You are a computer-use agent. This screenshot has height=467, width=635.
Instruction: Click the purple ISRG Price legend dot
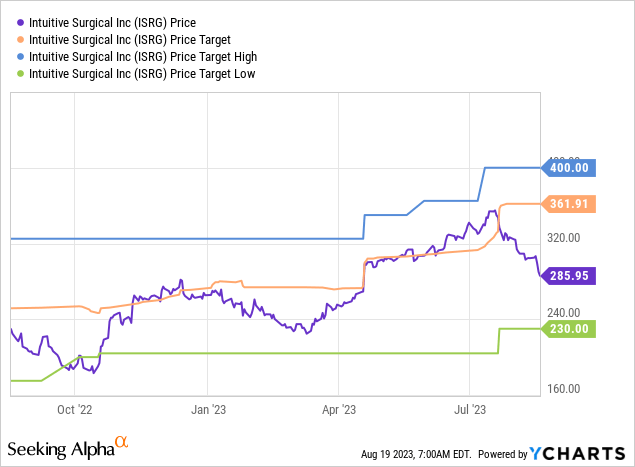click(x=20, y=20)
